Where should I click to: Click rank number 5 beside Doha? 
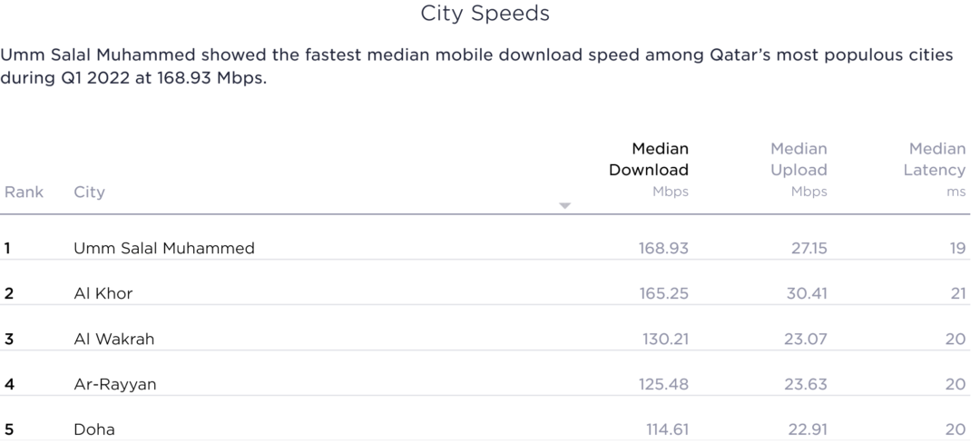click(x=8, y=429)
